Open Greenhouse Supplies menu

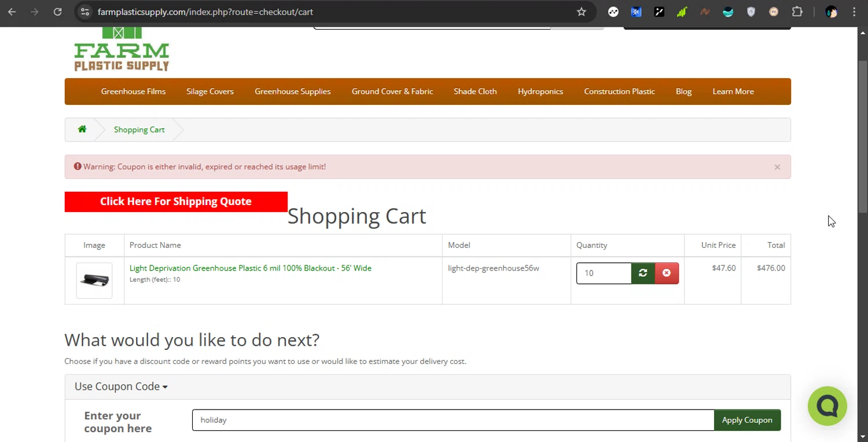click(293, 92)
